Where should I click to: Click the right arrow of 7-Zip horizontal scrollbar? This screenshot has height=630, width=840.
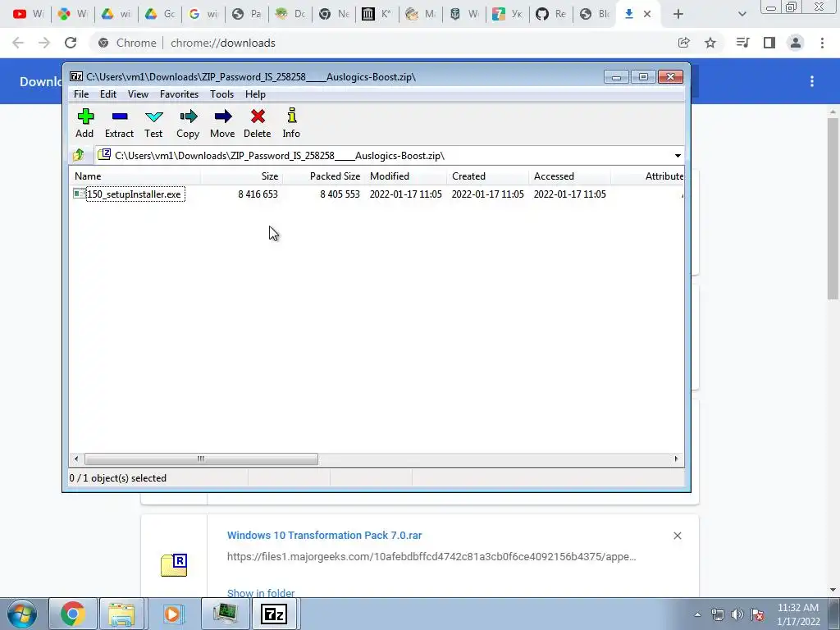tap(676, 459)
